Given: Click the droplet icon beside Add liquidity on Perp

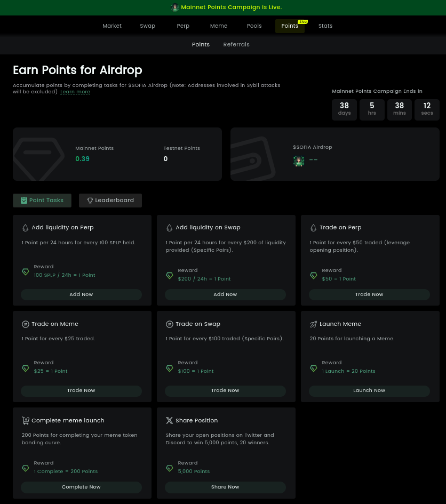Looking at the screenshot, I should [26, 228].
